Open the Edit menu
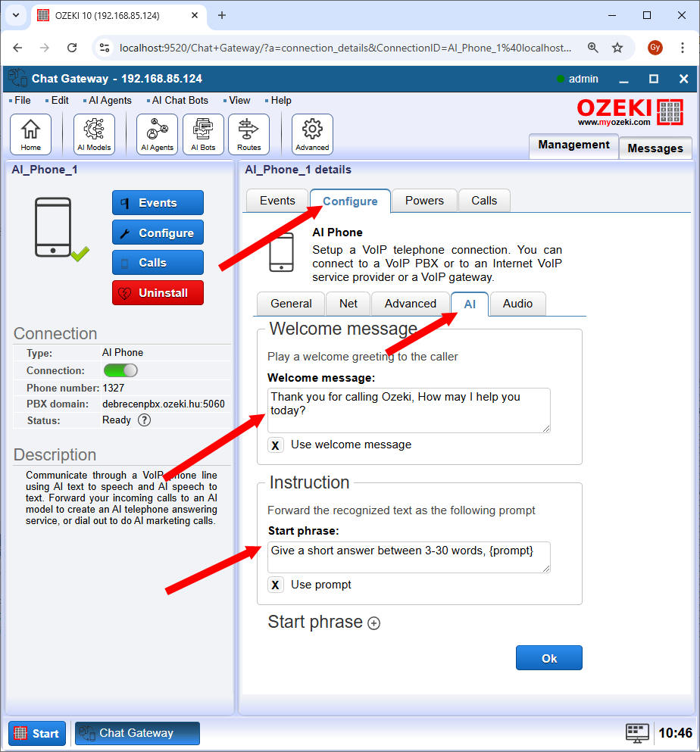The height and width of the screenshot is (752, 700). (x=60, y=100)
